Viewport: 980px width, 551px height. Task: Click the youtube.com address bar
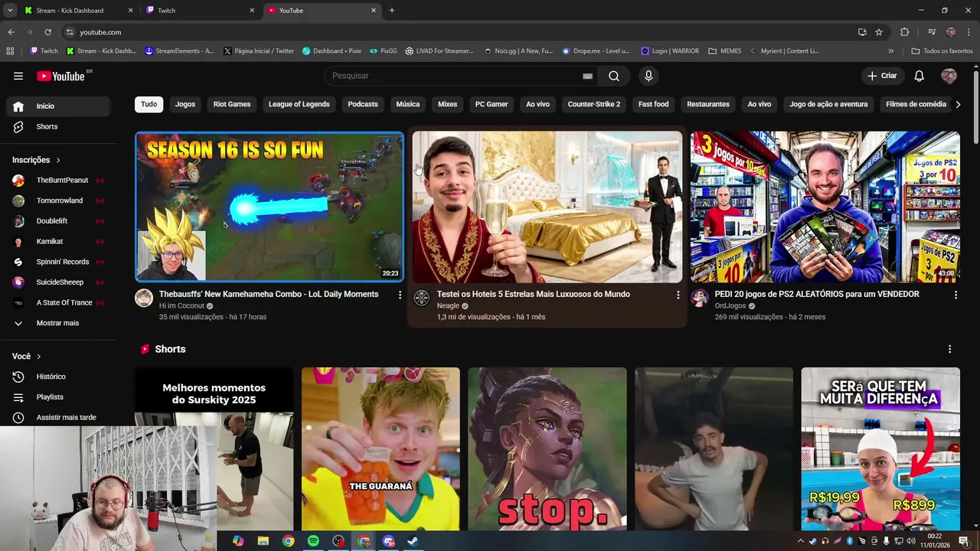pyautogui.click(x=459, y=32)
